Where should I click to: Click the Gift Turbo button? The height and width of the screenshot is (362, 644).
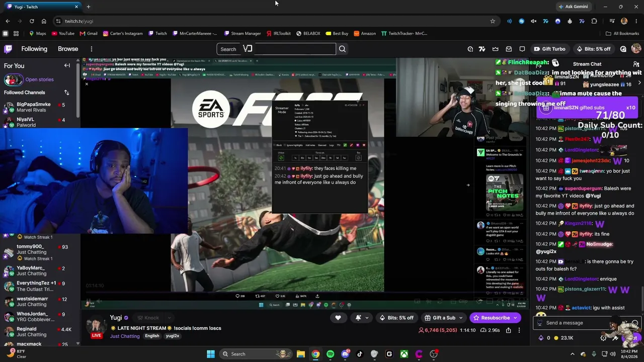[549, 49]
